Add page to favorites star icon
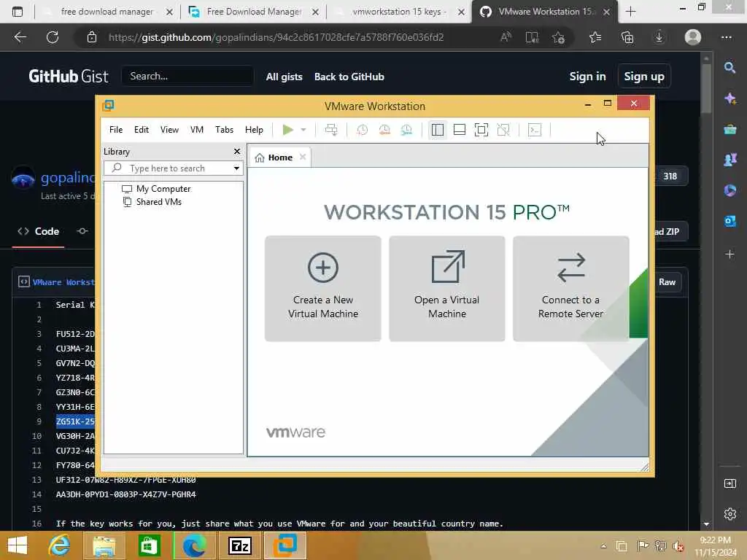Image resolution: width=747 pixels, height=560 pixels. pyautogui.click(x=558, y=37)
